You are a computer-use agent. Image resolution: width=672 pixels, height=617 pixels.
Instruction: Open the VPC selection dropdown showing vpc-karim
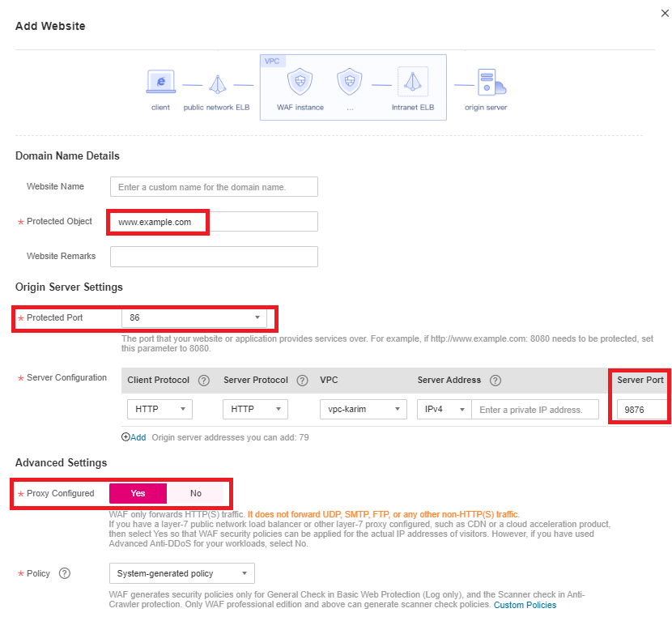pos(363,409)
